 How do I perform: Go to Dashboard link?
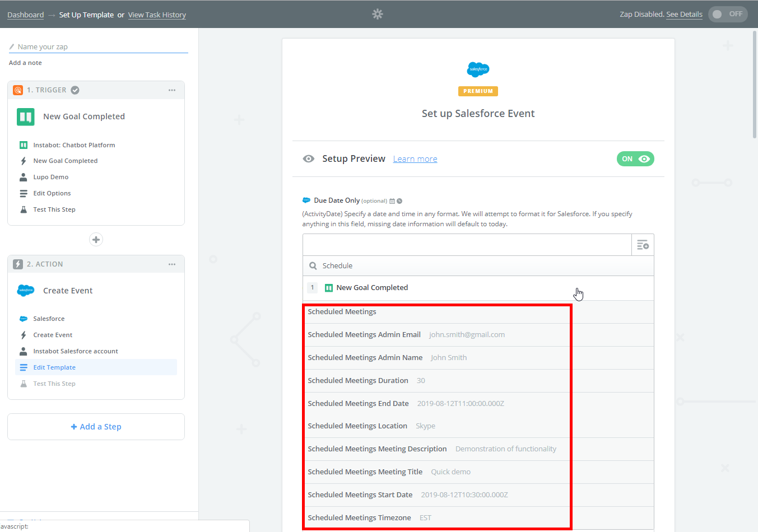click(25, 15)
